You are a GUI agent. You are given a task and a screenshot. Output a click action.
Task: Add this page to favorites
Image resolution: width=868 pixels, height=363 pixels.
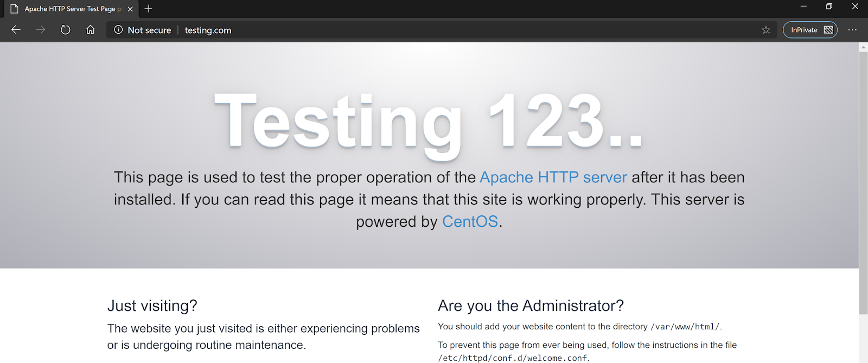point(766,30)
